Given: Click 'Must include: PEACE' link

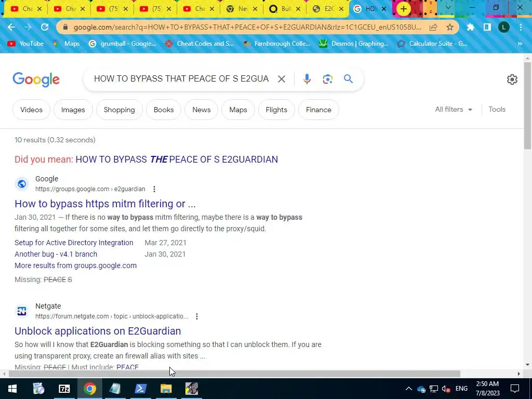Looking at the screenshot, I should (127, 367).
